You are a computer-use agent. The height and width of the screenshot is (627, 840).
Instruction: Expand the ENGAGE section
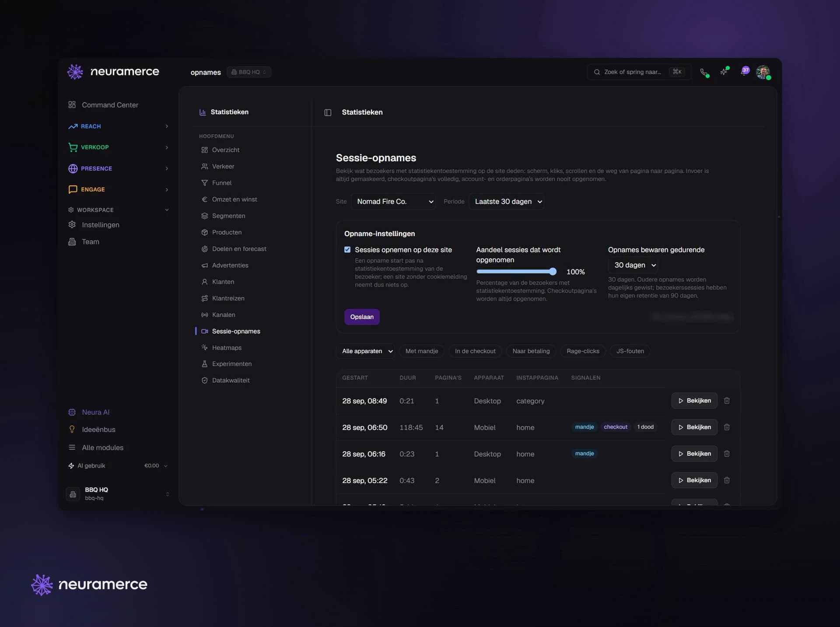pos(118,189)
